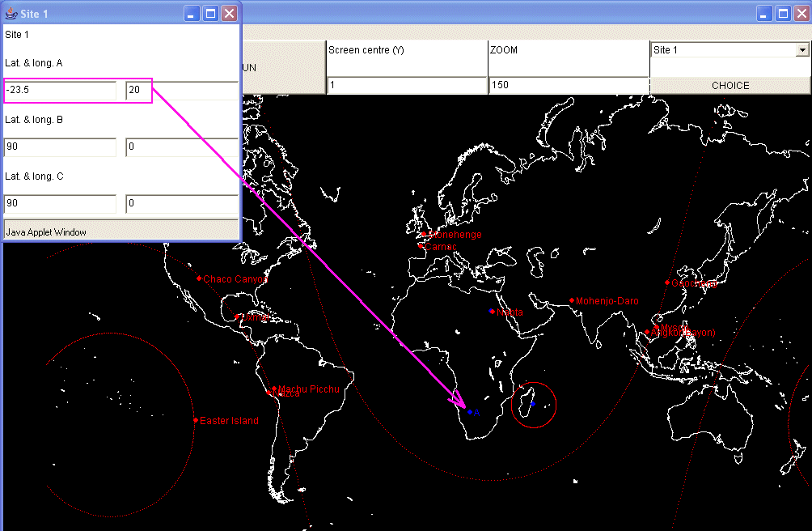
Task: Click the Stonehenge marker on the map
Action: pos(424,234)
